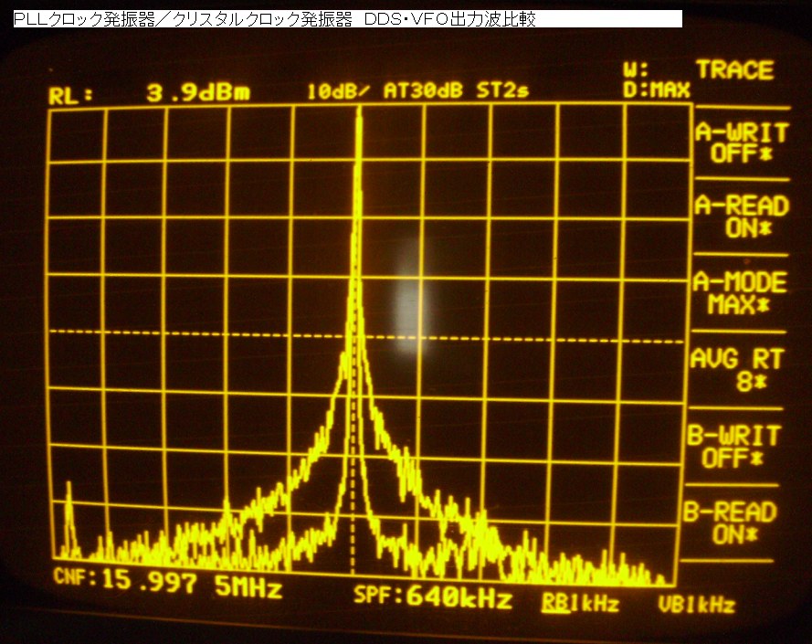The width and height of the screenshot is (812, 644).
Task: Toggle the B-WRIT OFF softkey
Action: tap(733, 446)
